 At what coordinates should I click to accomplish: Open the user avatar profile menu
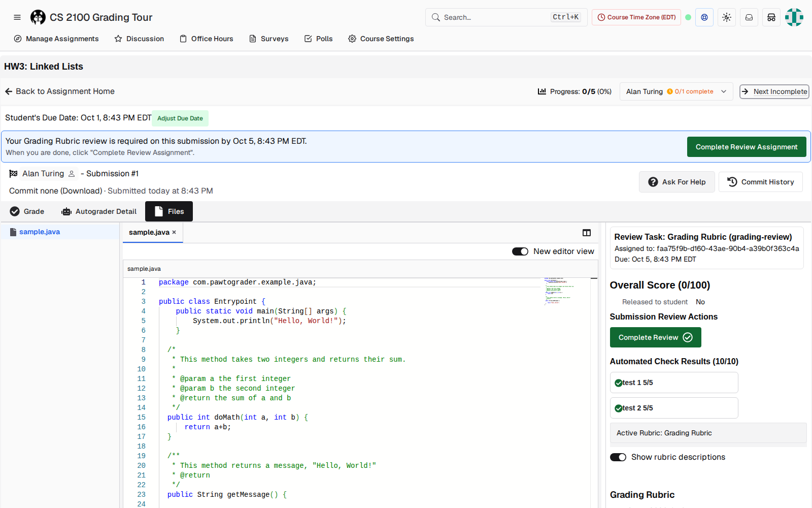[x=794, y=17]
